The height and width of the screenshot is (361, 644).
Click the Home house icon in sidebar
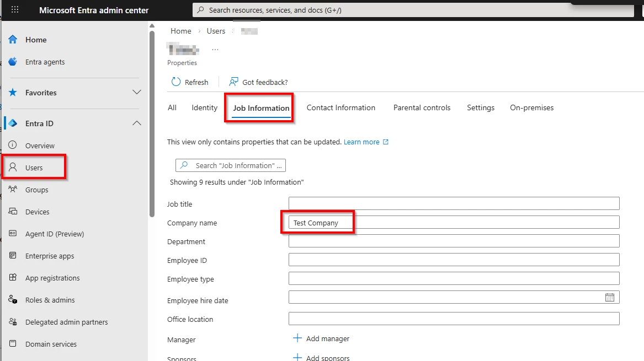coord(13,40)
